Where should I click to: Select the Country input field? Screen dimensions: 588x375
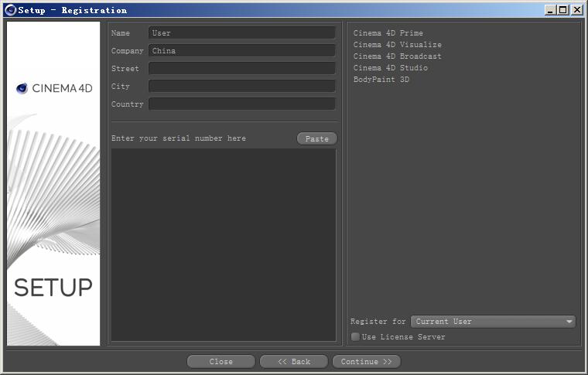tap(242, 104)
